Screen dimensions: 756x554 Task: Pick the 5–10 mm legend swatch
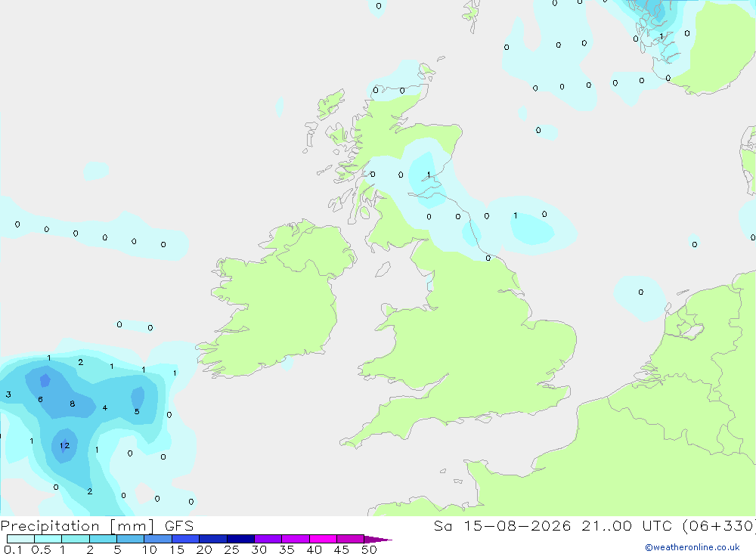(131, 539)
